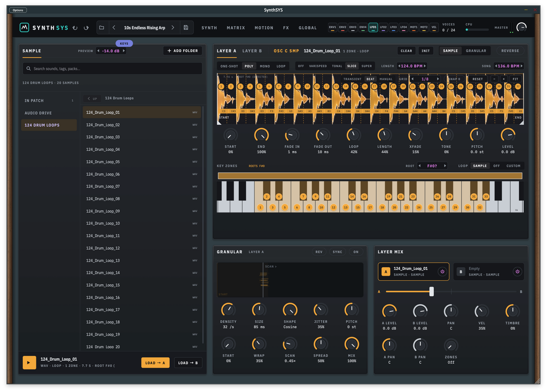
Task: Decrease preview level with left arrow
Action: (x=98, y=51)
